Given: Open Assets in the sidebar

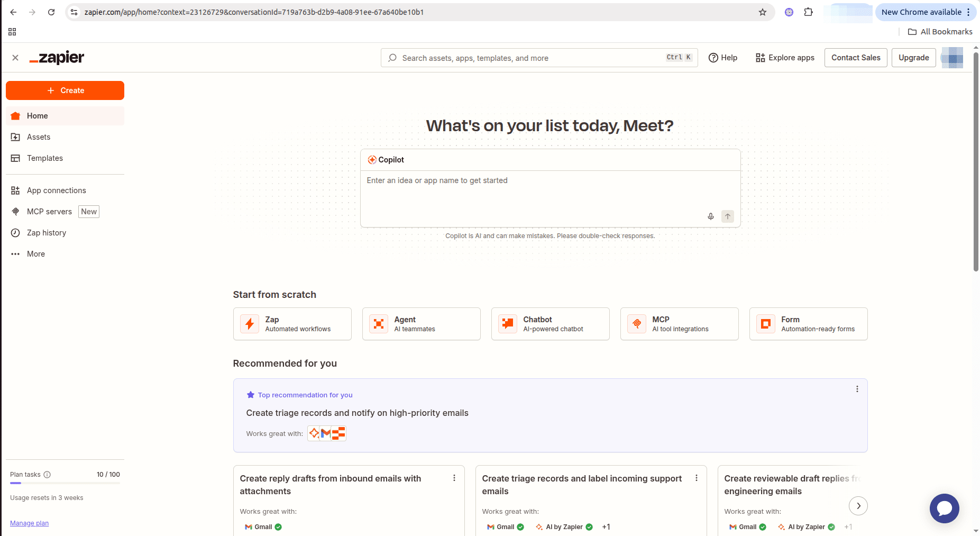Looking at the screenshot, I should click(65, 137).
